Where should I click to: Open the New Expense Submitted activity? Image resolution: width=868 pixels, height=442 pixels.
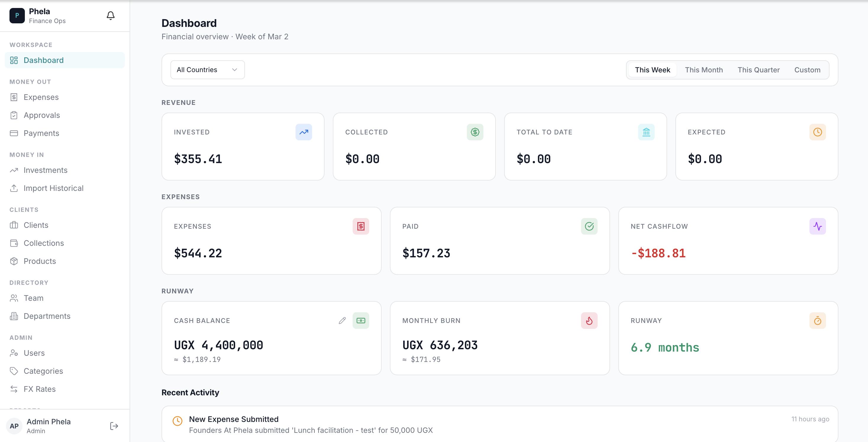pyautogui.click(x=233, y=419)
